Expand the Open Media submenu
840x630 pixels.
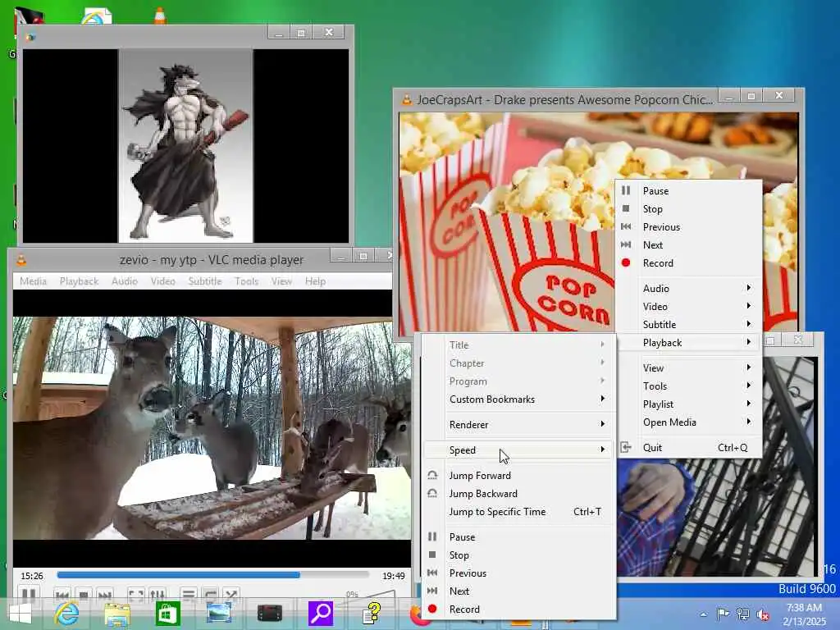pyautogui.click(x=689, y=422)
